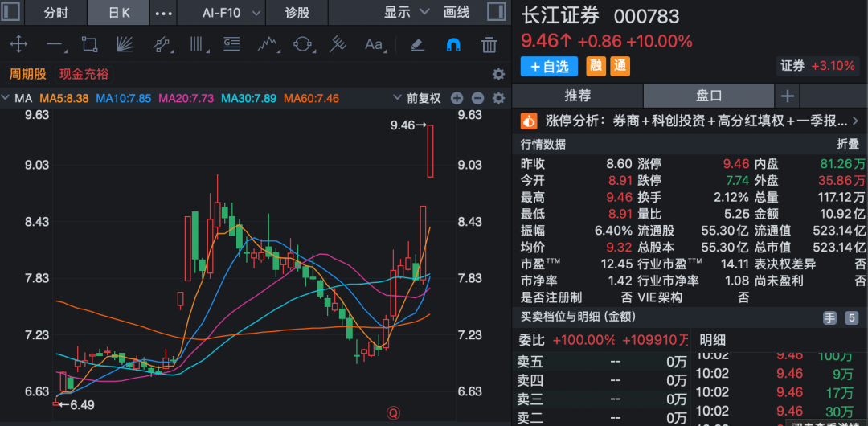
Task: Switch to the 分时 intraday tab
Action: (x=55, y=12)
